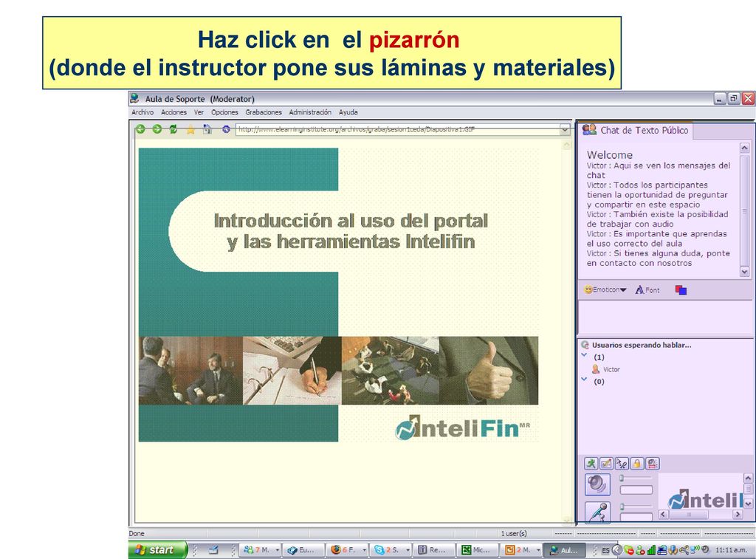Click the PowerPoint '2 M.' taskbar button

[521, 550]
